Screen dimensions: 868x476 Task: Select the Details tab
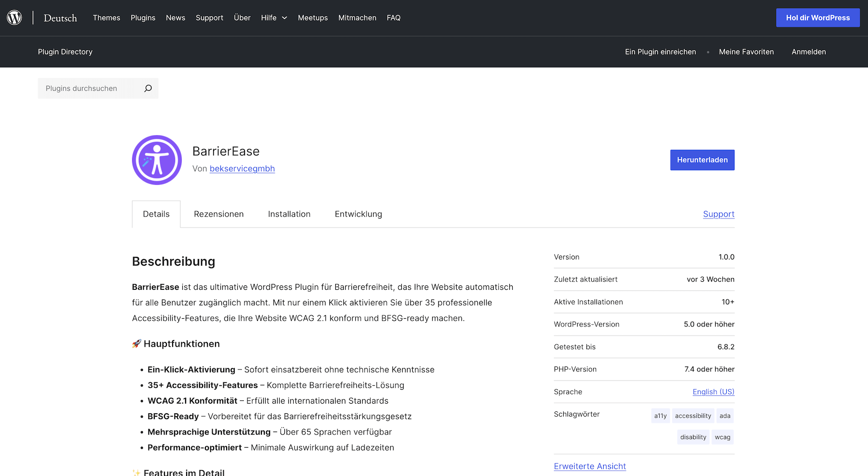[156, 214]
